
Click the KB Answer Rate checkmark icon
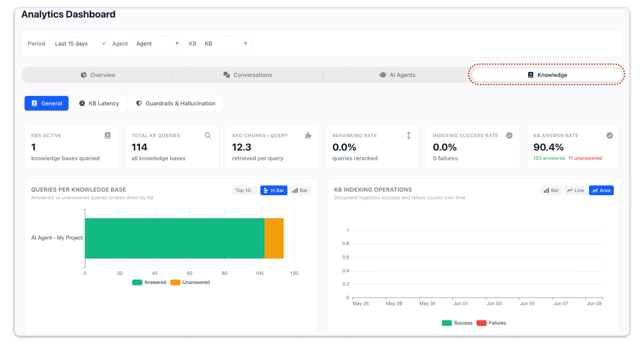pos(610,135)
